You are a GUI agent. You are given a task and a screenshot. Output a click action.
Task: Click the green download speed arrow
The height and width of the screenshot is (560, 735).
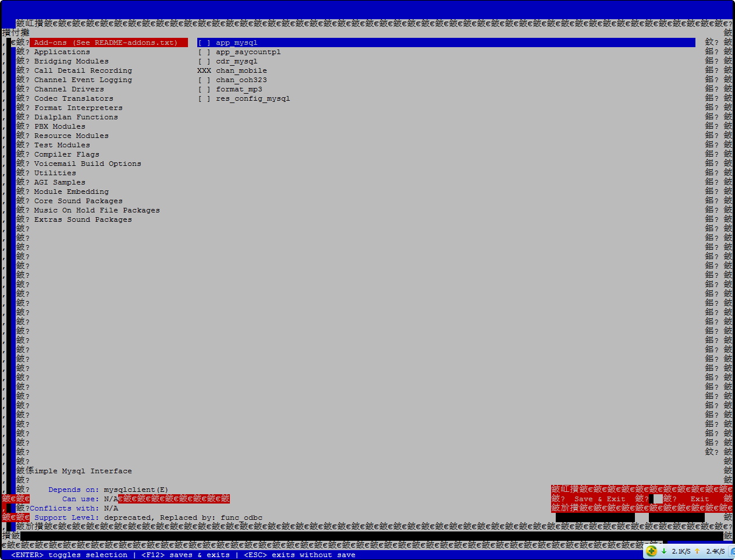(664, 551)
